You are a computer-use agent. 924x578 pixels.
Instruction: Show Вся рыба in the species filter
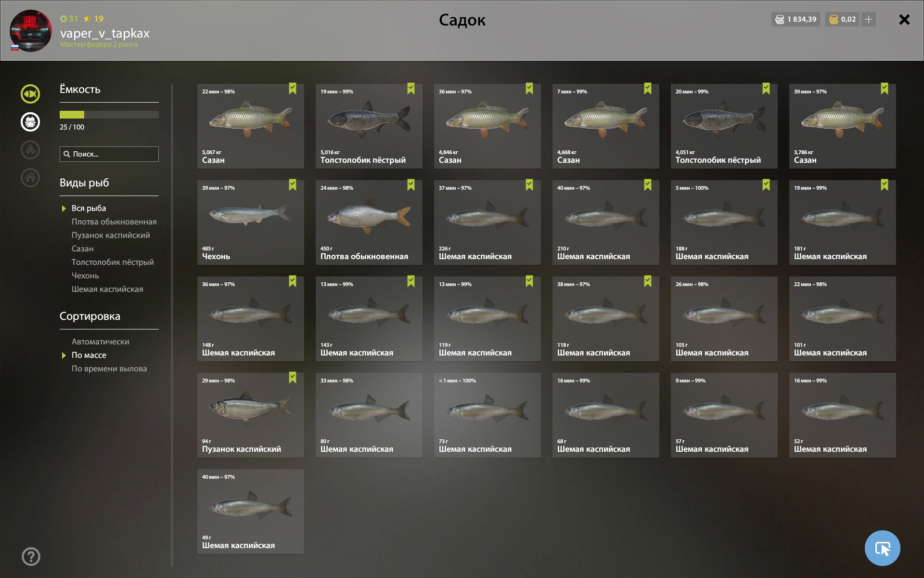click(89, 208)
